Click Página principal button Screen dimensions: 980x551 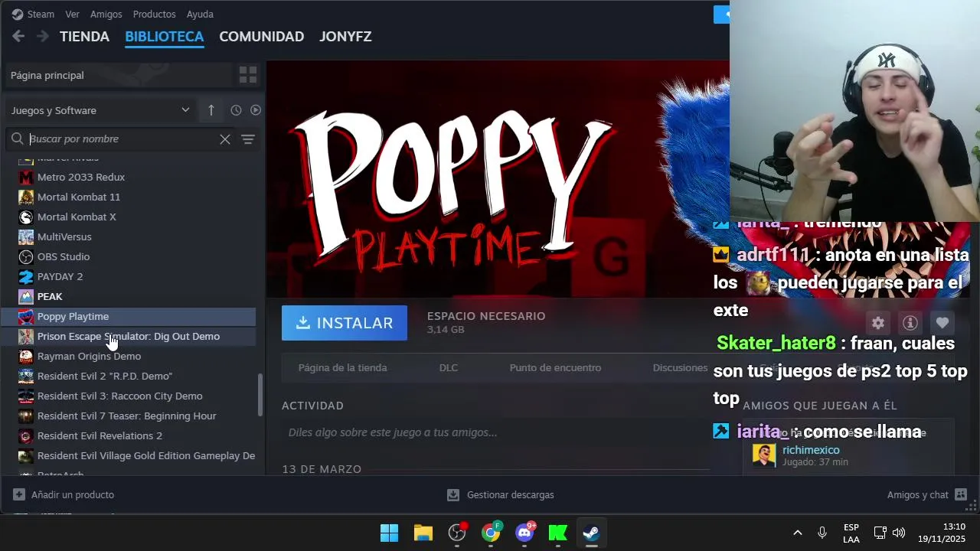click(x=119, y=75)
